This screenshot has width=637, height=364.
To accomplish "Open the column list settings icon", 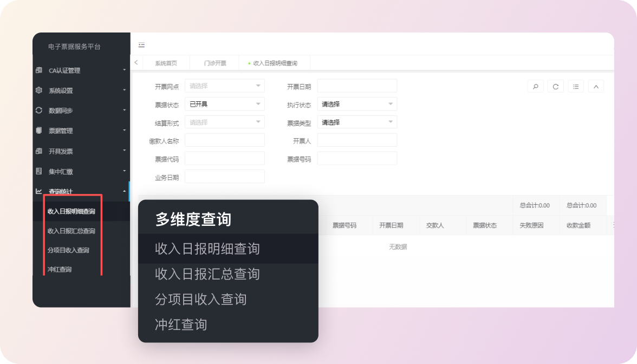I will (x=576, y=87).
